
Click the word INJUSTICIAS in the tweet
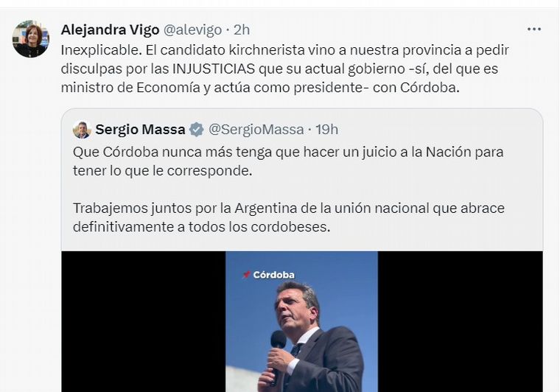[214, 69]
